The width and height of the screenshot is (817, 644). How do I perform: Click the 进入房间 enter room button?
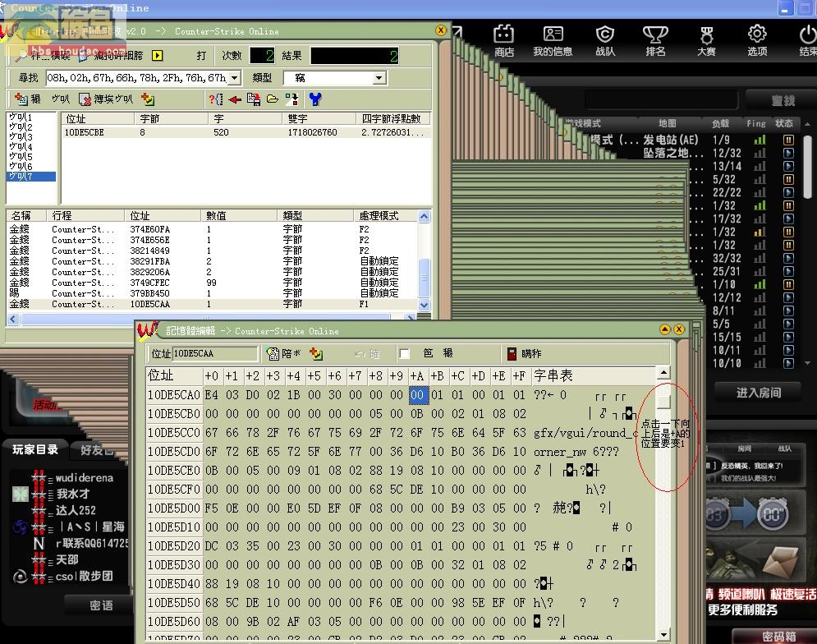click(758, 393)
